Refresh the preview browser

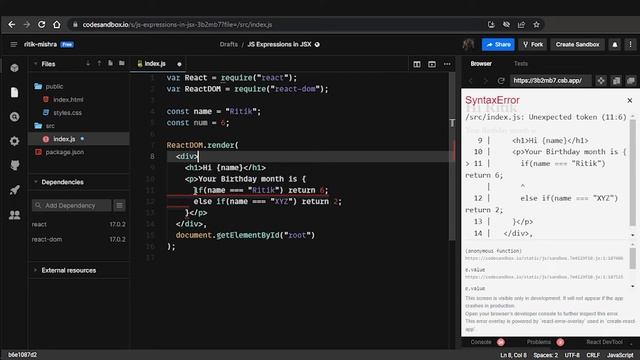(x=501, y=81)
